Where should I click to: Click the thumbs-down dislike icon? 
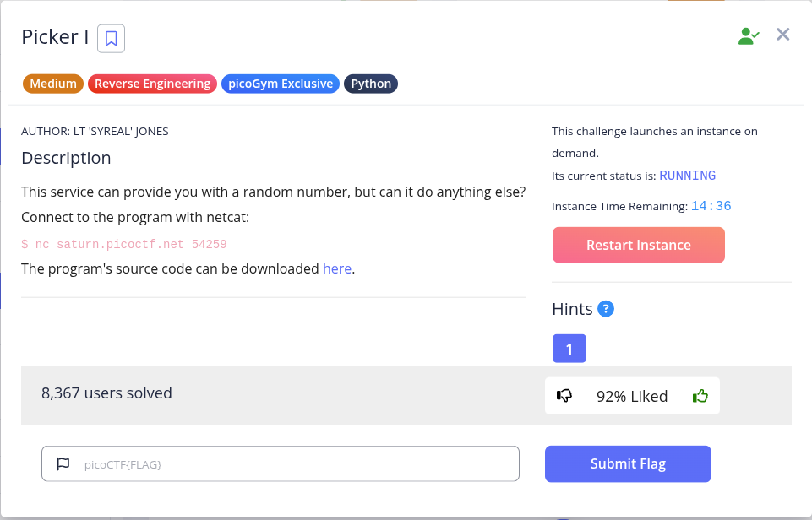point(564,396)
